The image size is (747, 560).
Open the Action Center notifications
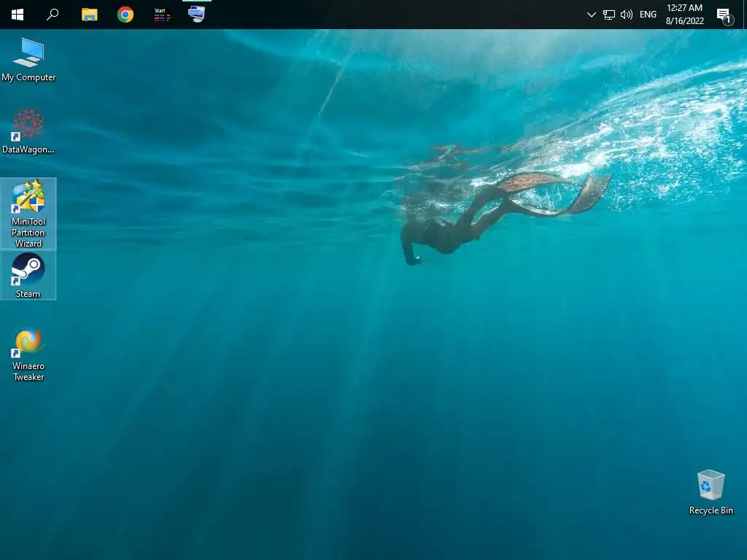(x=724, y=16)
